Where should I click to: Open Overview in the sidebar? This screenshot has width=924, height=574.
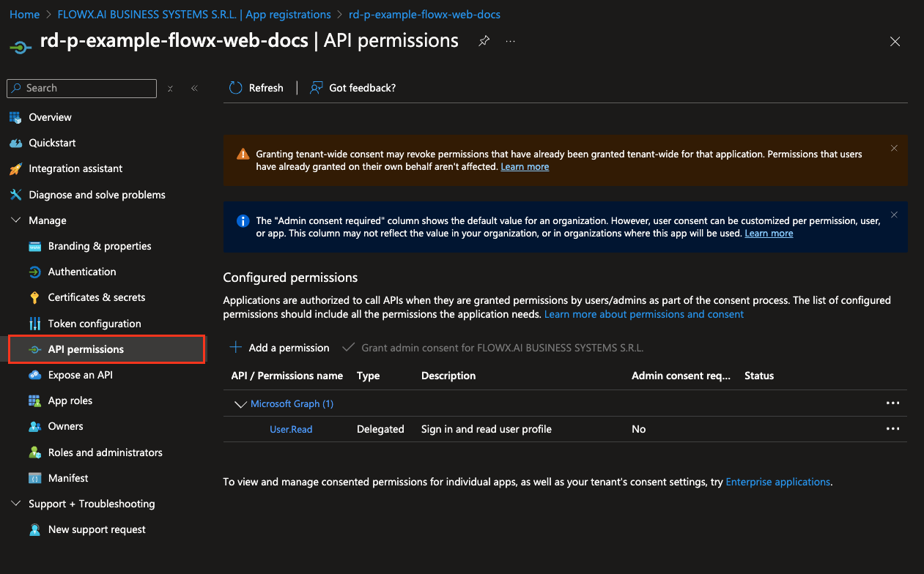point(50,117)
